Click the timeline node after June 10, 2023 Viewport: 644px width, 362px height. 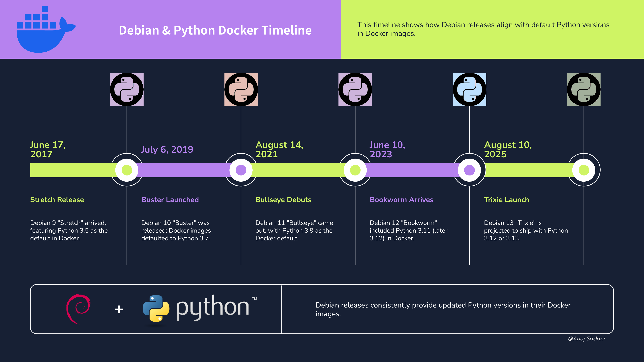click(469, 170)
